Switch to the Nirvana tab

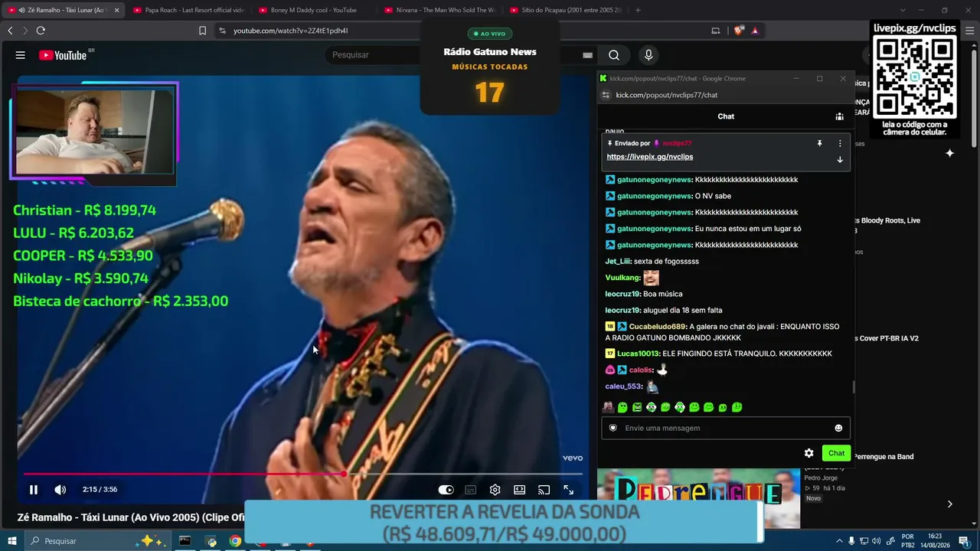pyautogui.click(x=439, y=10)
